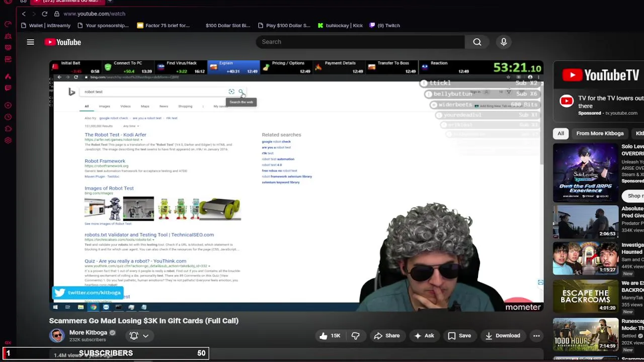Save the video to a playlist
The image size is (644, 362).
pos(459,336)
